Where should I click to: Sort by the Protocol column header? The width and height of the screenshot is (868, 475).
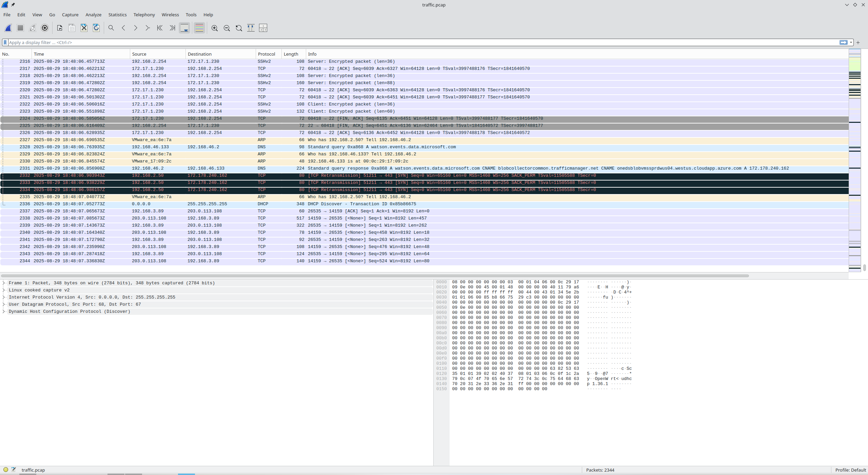tap(268, 54)
